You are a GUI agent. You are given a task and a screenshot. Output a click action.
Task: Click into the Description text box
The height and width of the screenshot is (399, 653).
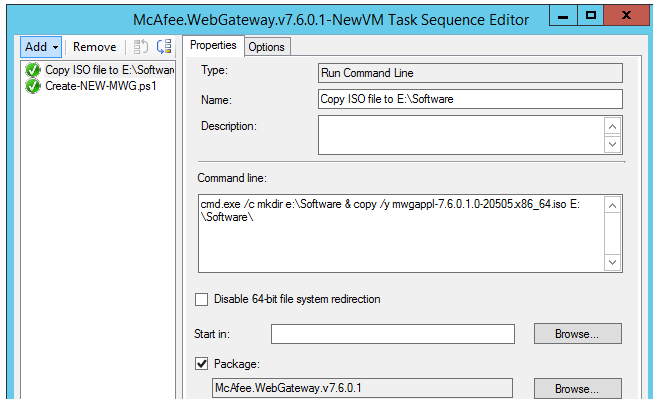[x=461, y=135]
